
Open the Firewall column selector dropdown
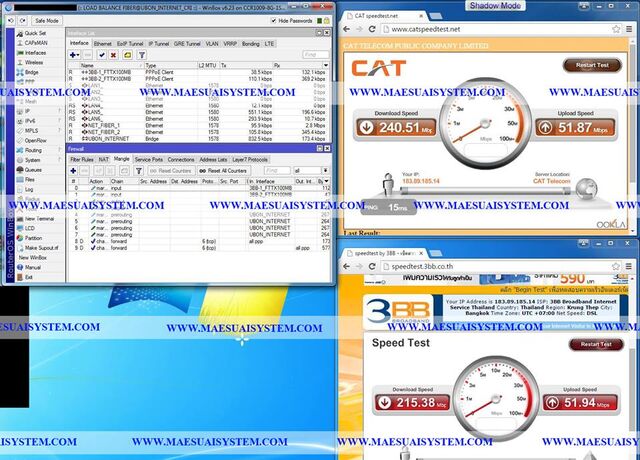[x=327, y=181]
